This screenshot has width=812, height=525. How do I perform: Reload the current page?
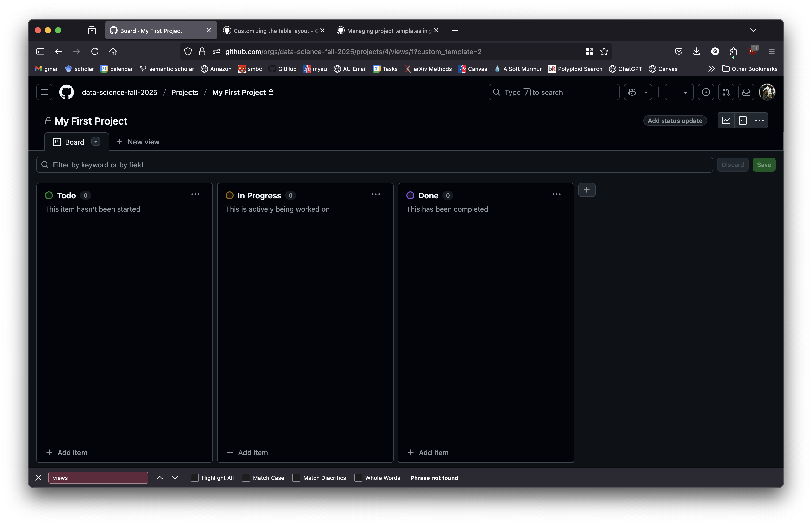click(x=95, y=51)
